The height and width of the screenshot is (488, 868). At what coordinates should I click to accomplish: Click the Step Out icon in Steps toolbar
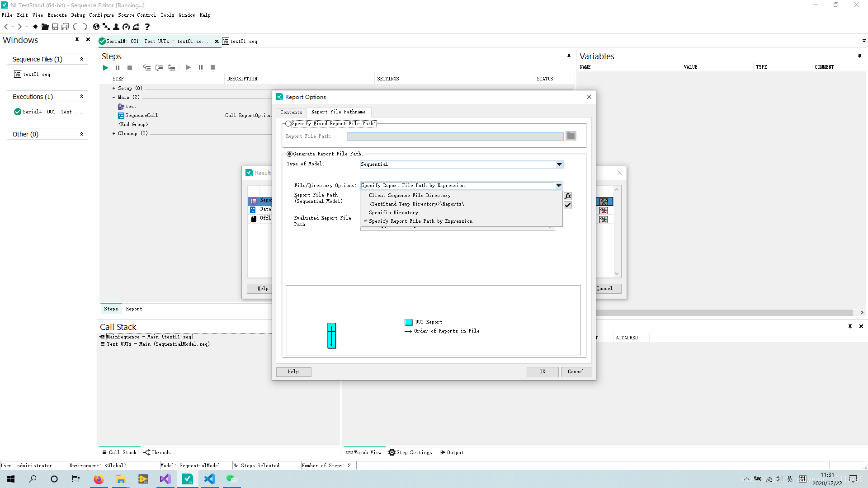pos(171,68)
